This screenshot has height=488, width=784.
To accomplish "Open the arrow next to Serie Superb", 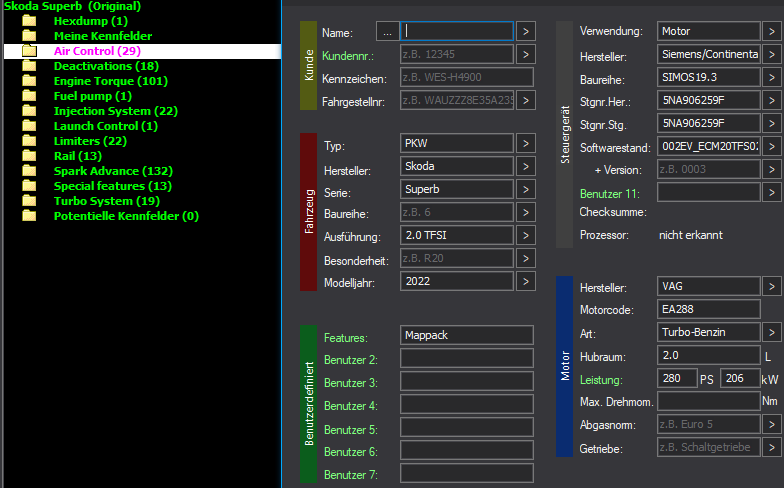I will point(526,190).
